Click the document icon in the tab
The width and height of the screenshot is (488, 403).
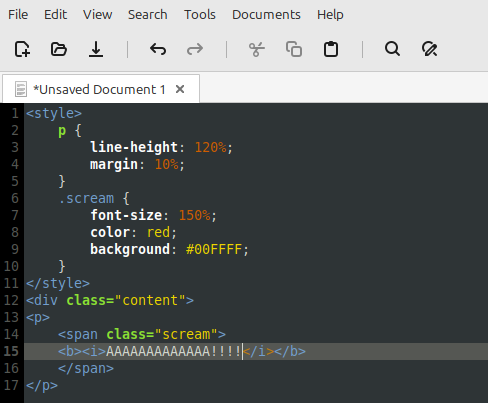coord(21,89)
